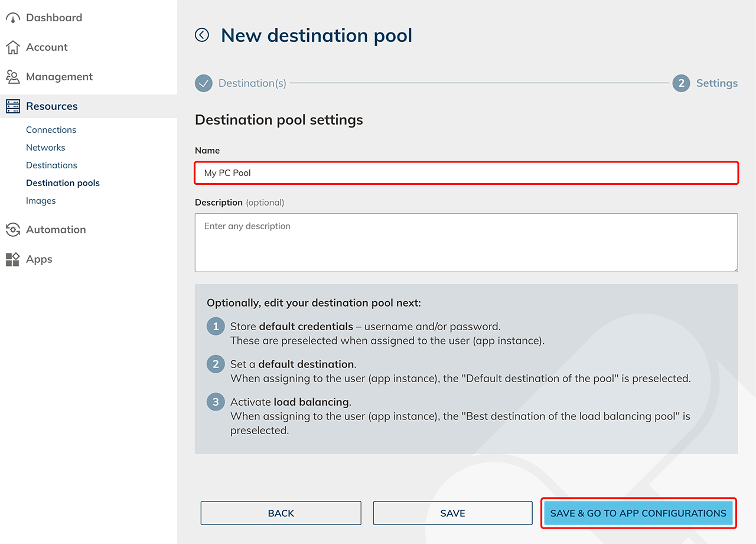
Task: Click the Automation gear icon
Action: (13, 230)
